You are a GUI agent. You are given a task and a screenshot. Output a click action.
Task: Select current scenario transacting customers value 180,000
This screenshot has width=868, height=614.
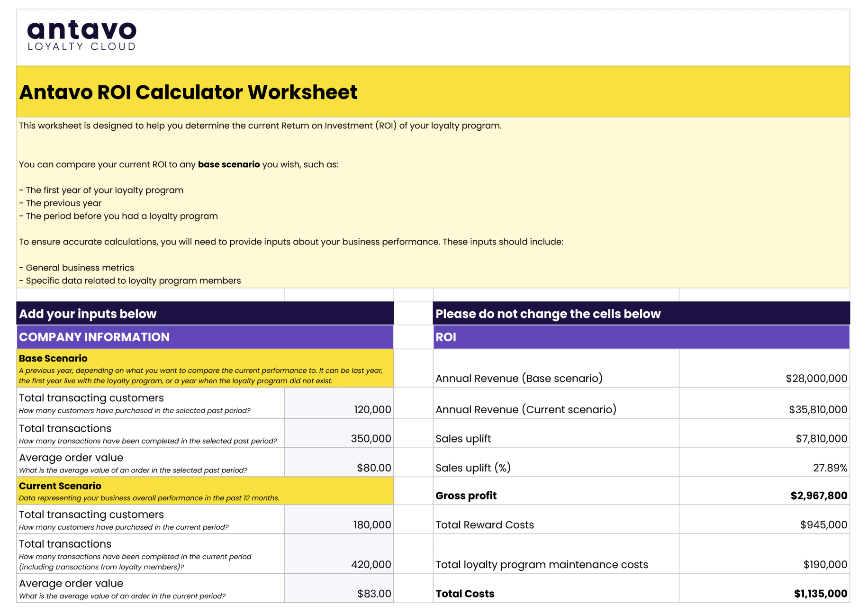[339, 519]
